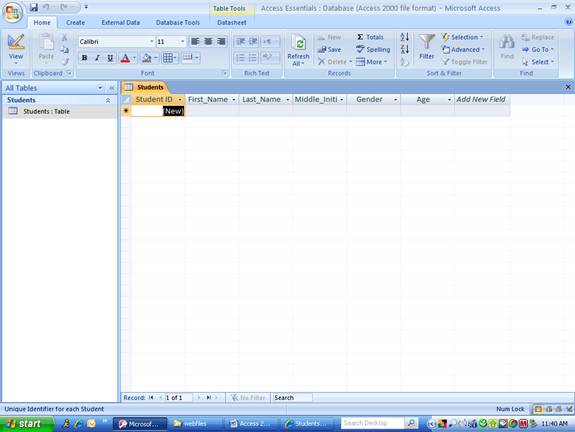
Task: Open Age column dropdown arrow
Action: tap(449, 99)
